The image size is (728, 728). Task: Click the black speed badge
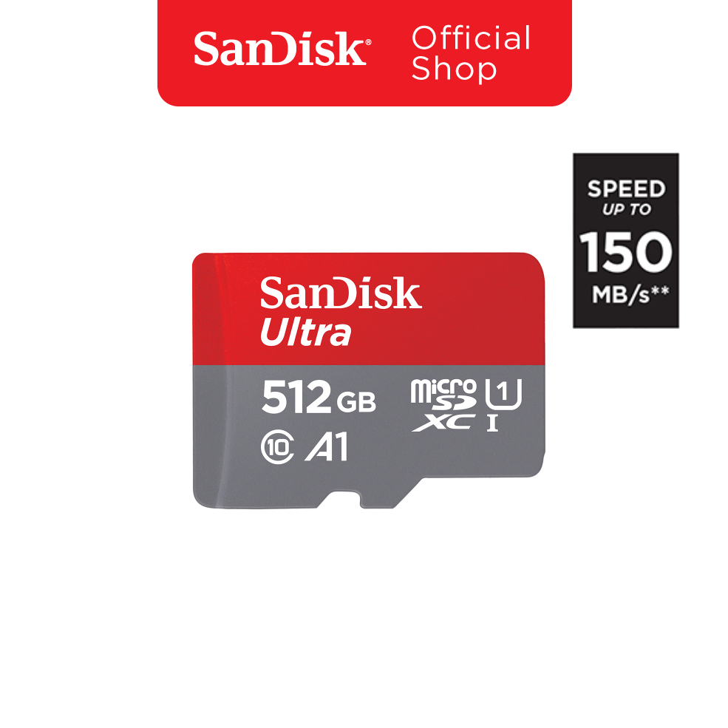tap(626, 240)
